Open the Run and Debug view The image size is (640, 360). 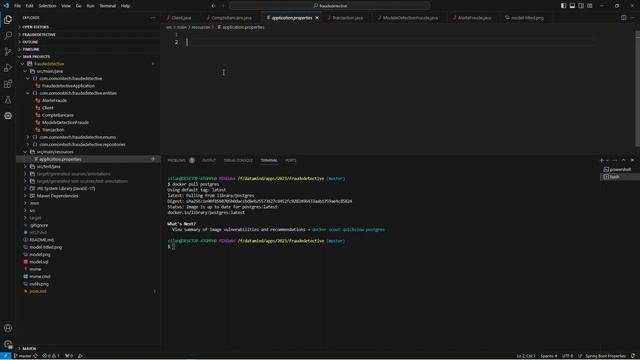click(x=8, y=68)
